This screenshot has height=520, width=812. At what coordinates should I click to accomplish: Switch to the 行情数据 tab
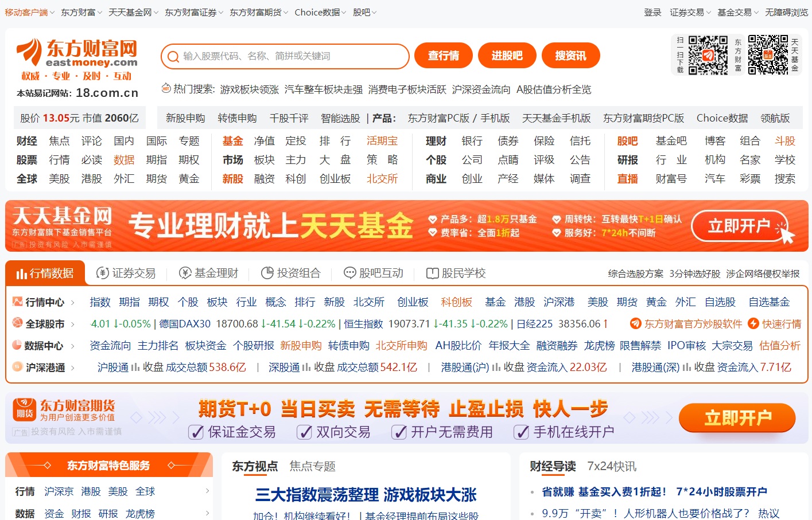pos(45,273)
